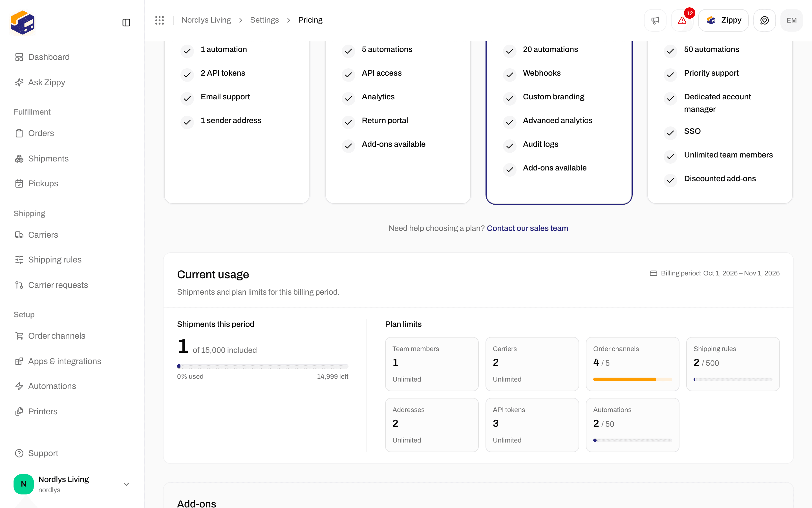This screenshot has height=508, width=812.
Task: Click Contact our sales team link
Action: tap(527, 228)
